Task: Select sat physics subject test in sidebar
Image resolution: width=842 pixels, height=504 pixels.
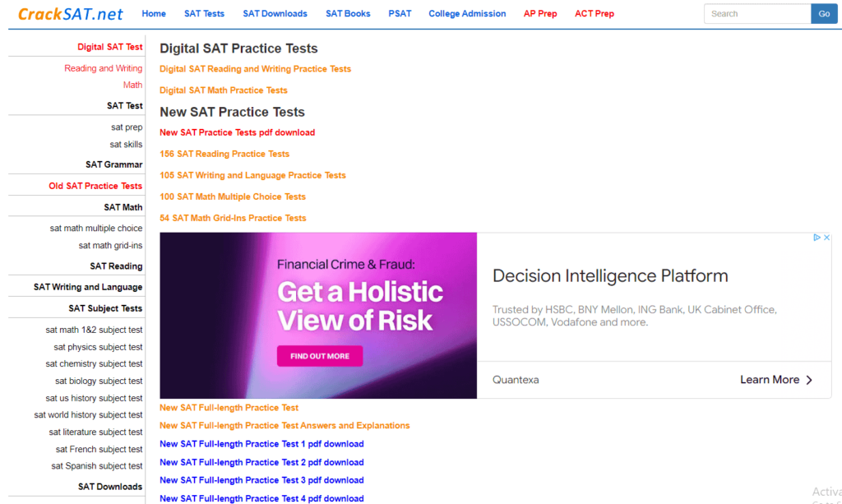Action: (98, 347)
